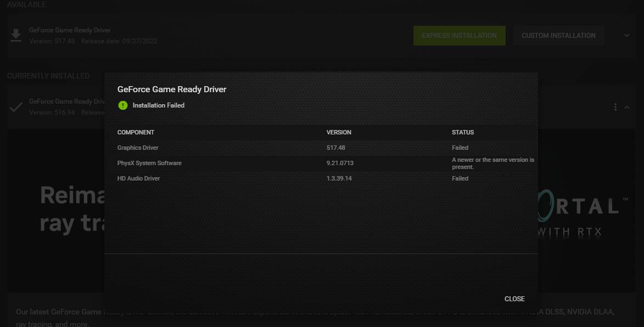Click the download arrow icon for available driver
Image resolution: width=644 pixels, height=327 pixels.
16,36
